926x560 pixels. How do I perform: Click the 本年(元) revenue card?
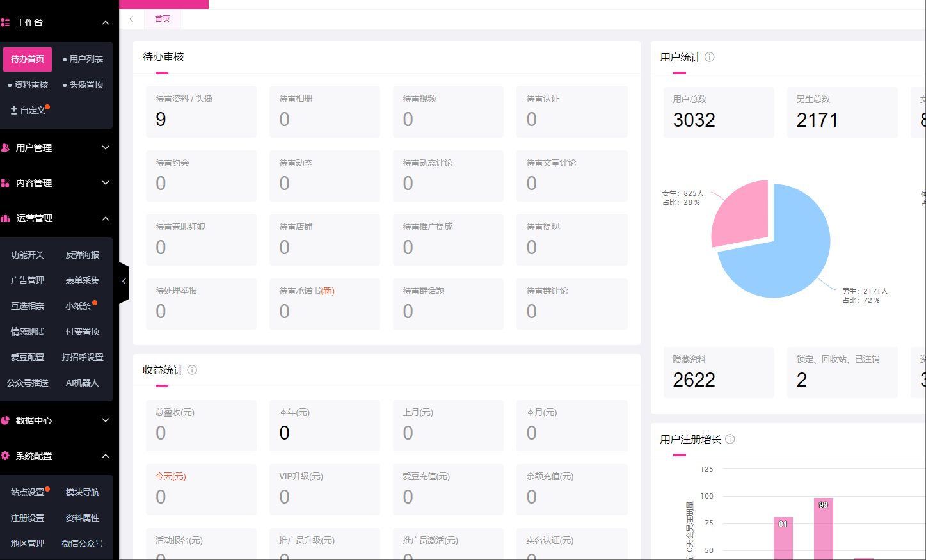pos(324,426)
